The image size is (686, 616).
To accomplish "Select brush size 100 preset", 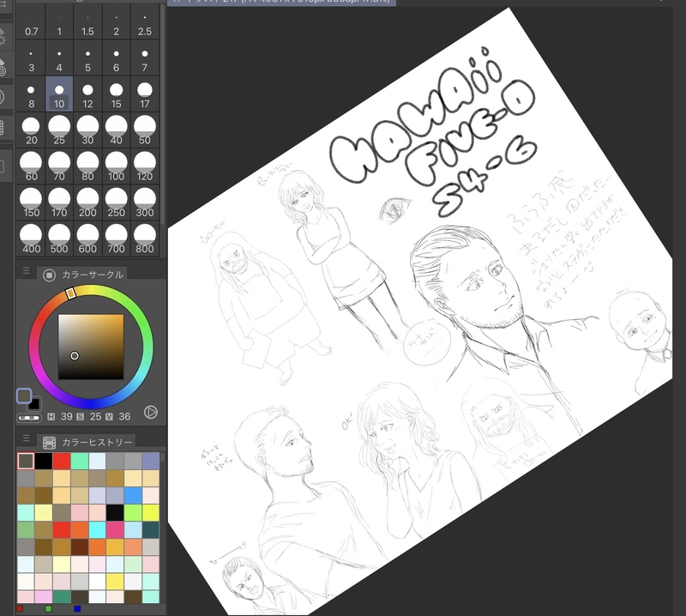I will click(x=116, y=167).
